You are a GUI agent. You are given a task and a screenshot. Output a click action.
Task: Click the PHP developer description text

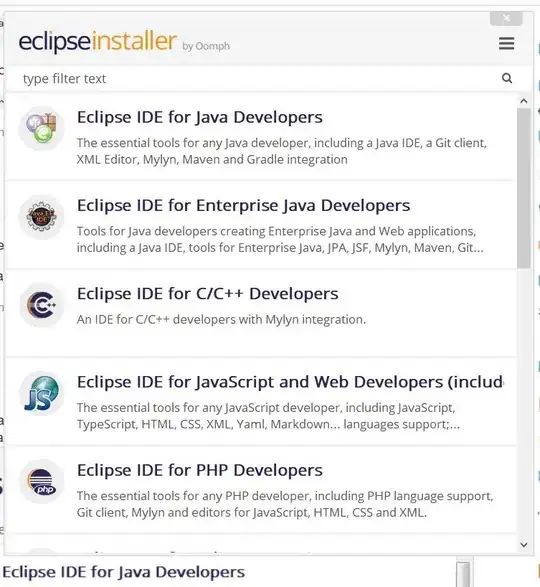(x=285, y=504)
